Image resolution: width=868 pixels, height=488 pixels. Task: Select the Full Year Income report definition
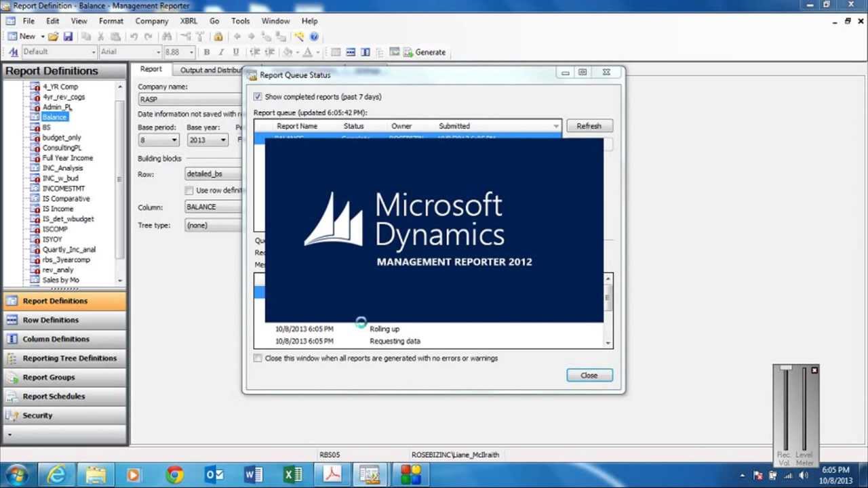[x=67, y=158]
